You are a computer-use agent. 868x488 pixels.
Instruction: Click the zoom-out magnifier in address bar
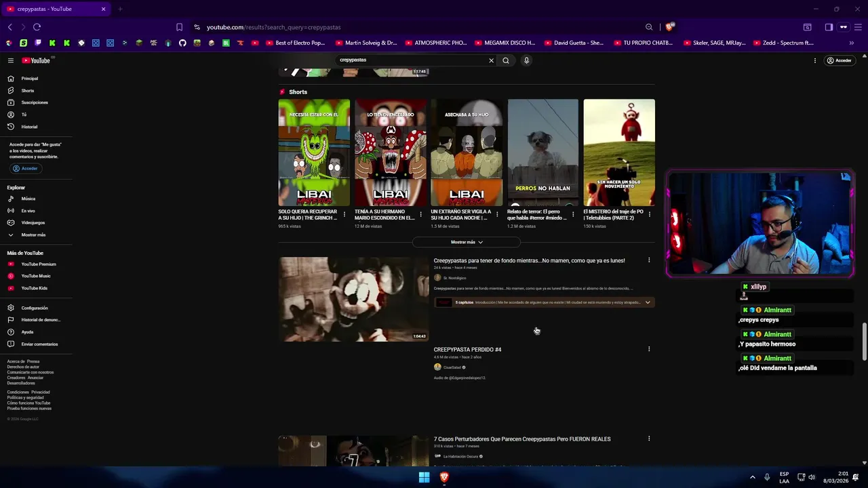point(649,27)
